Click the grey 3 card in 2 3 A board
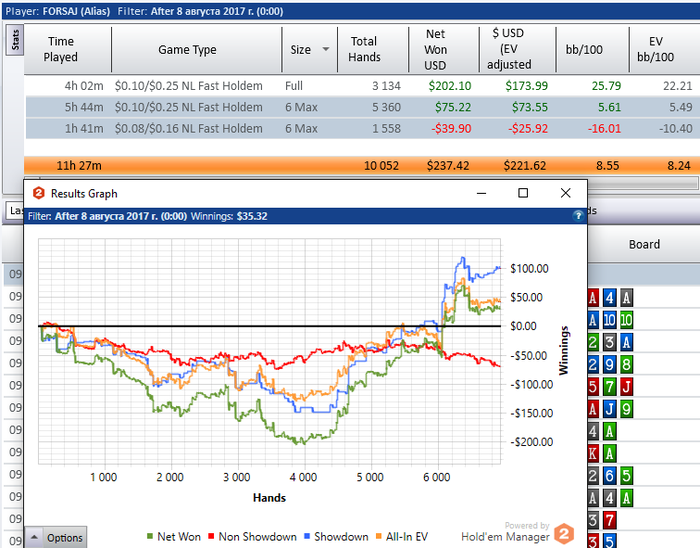 pyautogui.click(x=609, y=342)
